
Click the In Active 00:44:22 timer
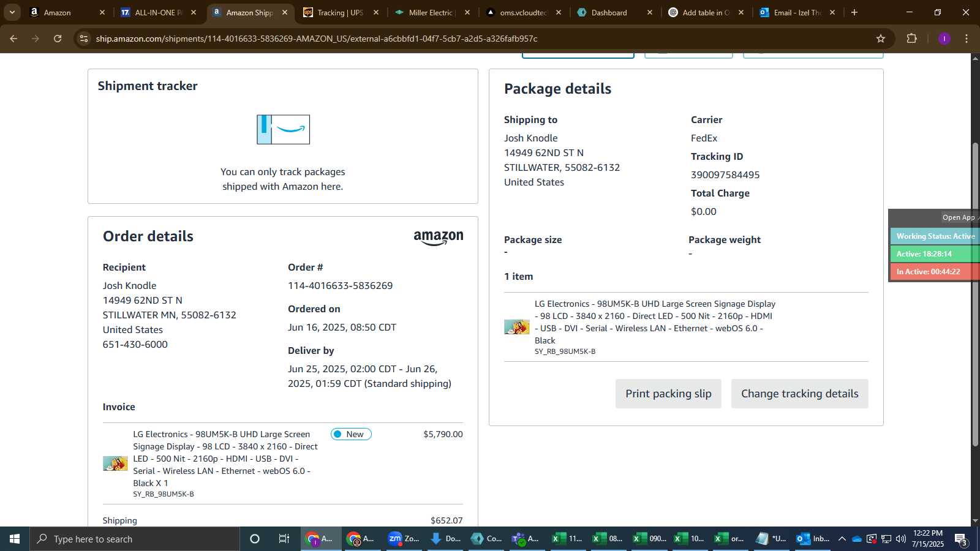pyautogui.click(x=935, y=272)
